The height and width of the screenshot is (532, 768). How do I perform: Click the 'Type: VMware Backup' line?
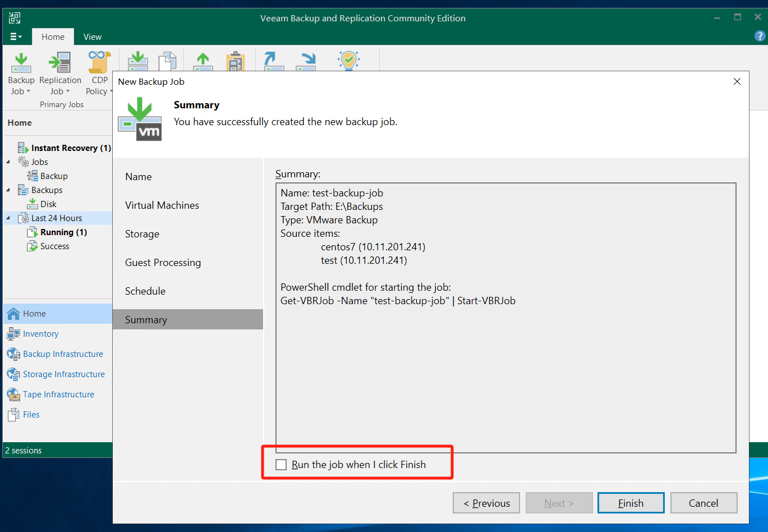[329, 220]
